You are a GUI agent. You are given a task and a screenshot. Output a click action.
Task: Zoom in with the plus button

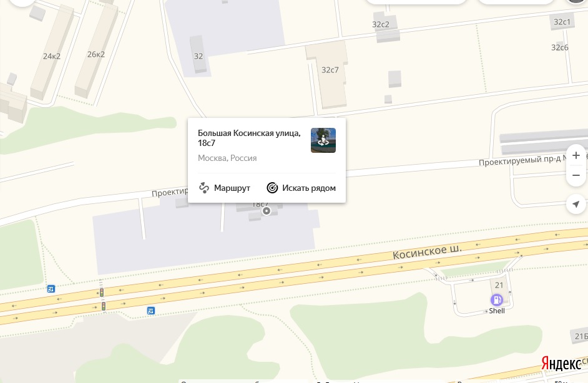coord(576,155)
